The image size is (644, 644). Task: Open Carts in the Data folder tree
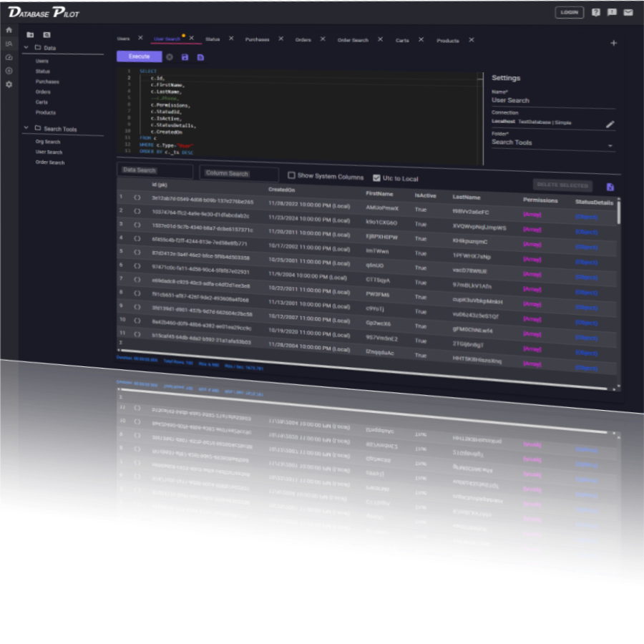(x=42, y=102)
